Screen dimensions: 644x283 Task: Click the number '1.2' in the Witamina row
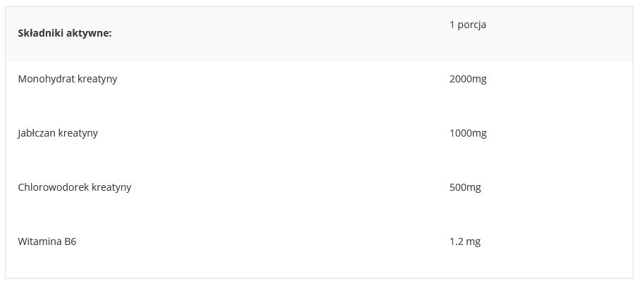pyautogui.click(x=456, y=241)
